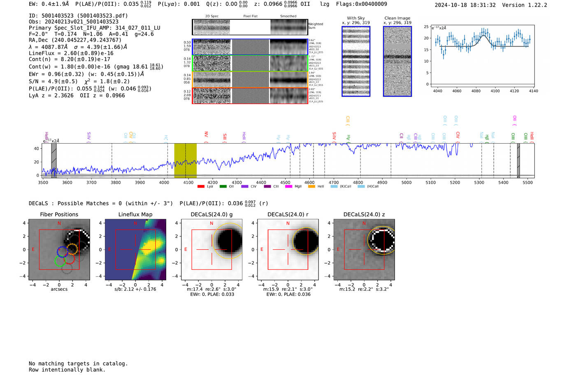Click the HeII orange legend swatch
Image resolution: width=576 pixels, height=392 pixels.
311,187
